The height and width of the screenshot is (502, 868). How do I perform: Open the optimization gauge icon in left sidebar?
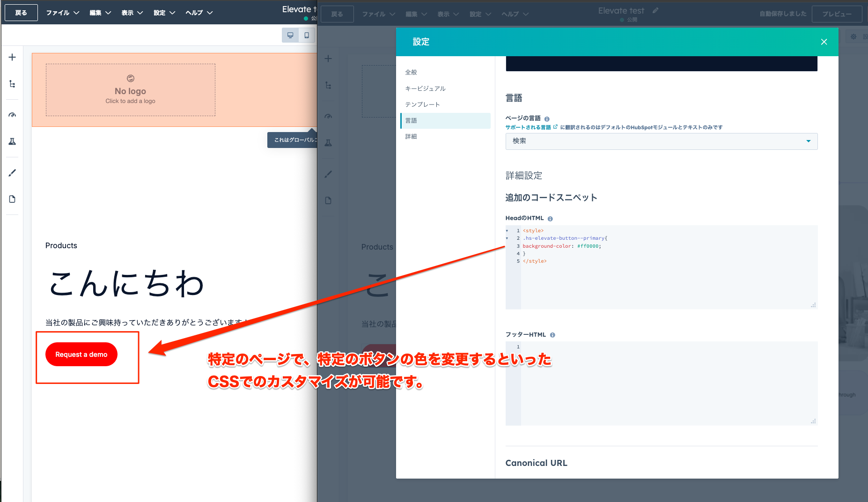tap(12, 115)
